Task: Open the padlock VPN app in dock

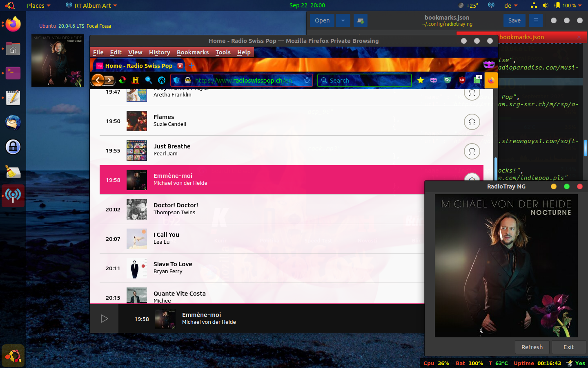Action: [13, 147]
